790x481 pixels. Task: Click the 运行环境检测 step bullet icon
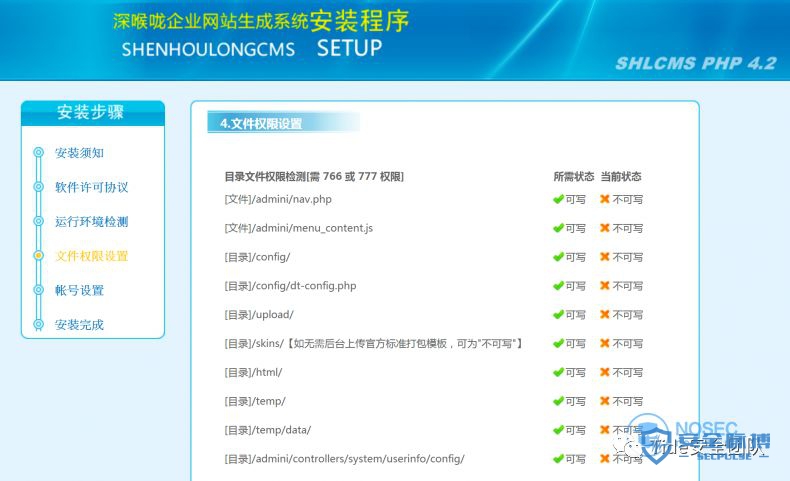38,221
